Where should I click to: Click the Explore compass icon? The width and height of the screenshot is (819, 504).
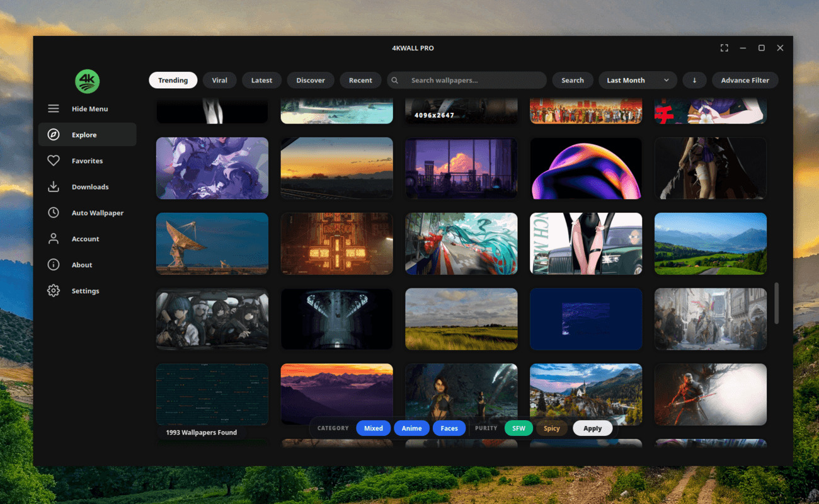(54, 135)
